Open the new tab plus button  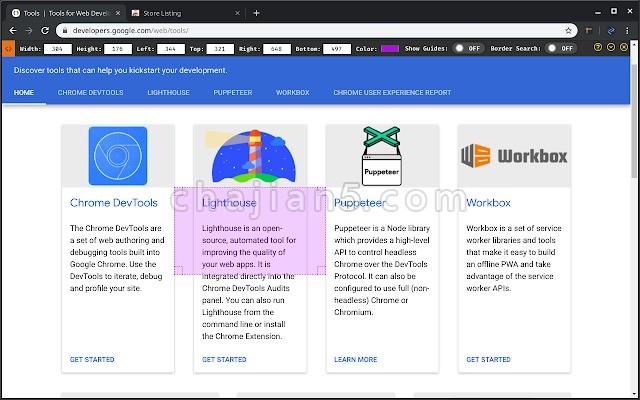click(x=256, y=13)
